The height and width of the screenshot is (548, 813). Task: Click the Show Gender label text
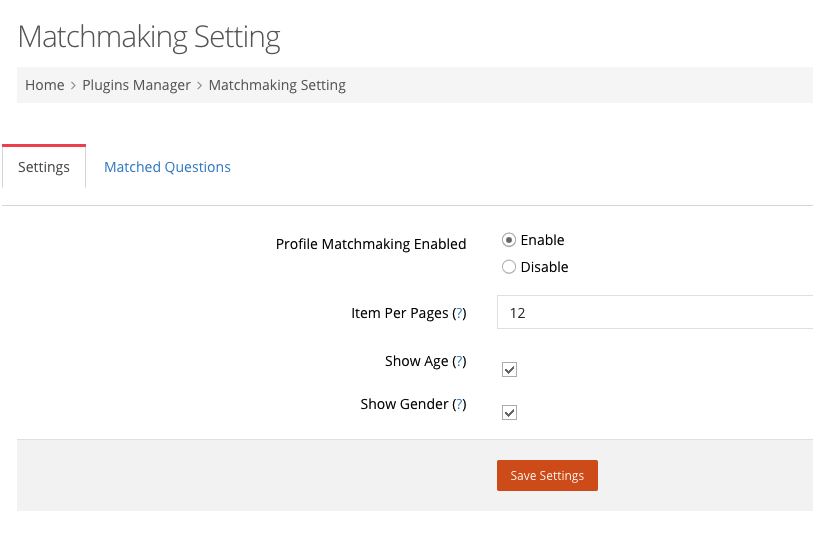(404, 404)
